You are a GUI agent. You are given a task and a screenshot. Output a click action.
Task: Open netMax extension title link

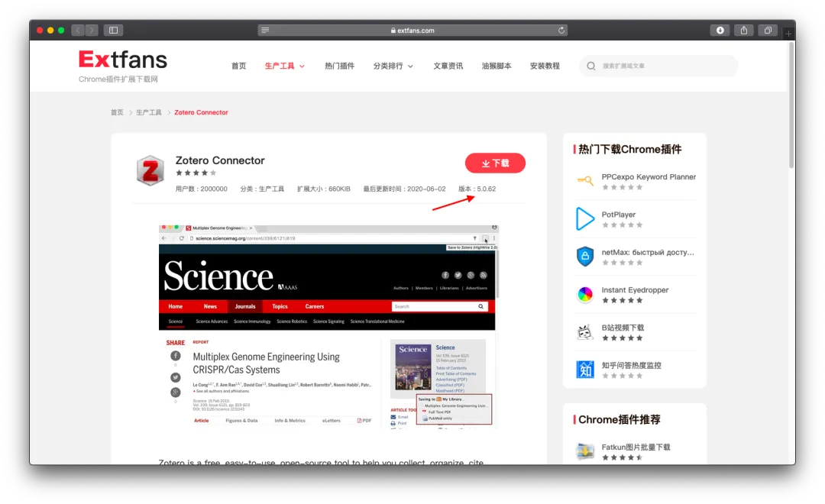(x=648, y=253)
